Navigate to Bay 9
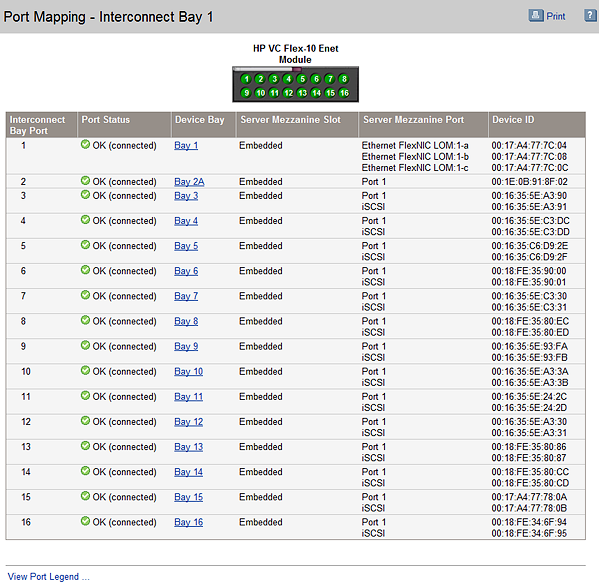Screen dimensions: 599x584 [186, 346]
